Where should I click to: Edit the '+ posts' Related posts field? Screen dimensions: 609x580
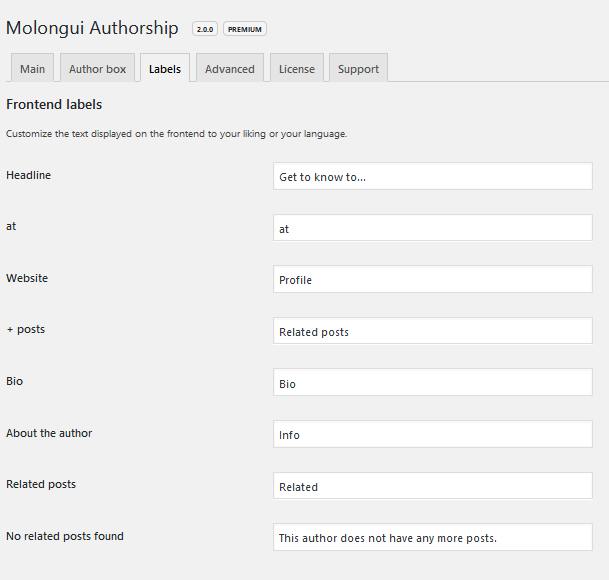click(432, 331)
